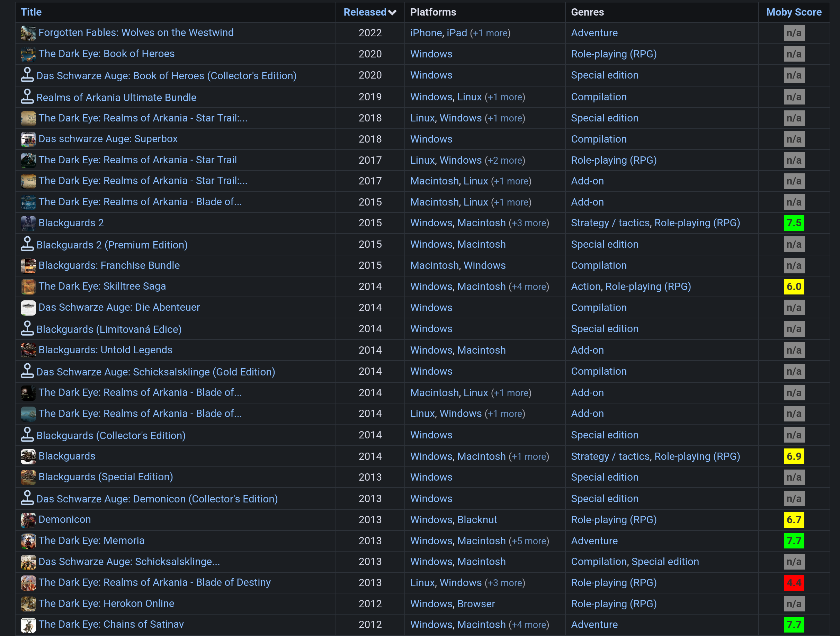Click Blade of Destiny cover icon
The height and width of the screenshot is (636, 840).
tap(28, 583)
